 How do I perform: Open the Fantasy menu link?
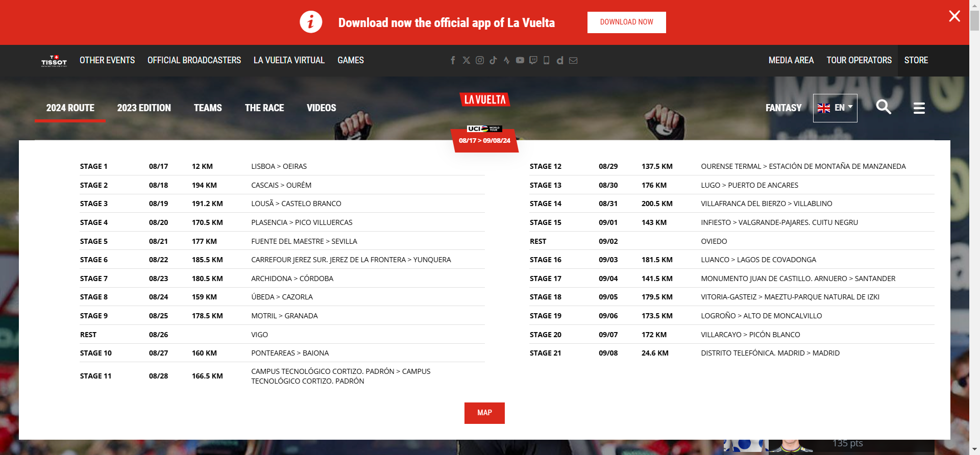783,108
